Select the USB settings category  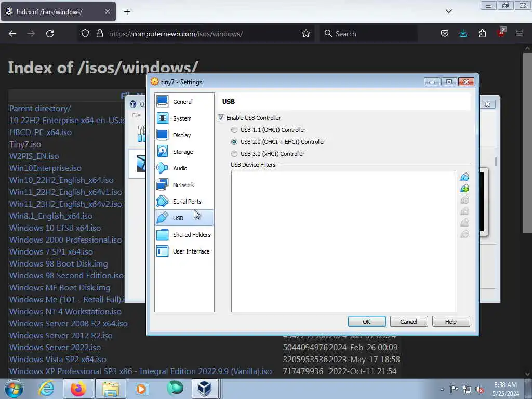[x=184, y=218]
